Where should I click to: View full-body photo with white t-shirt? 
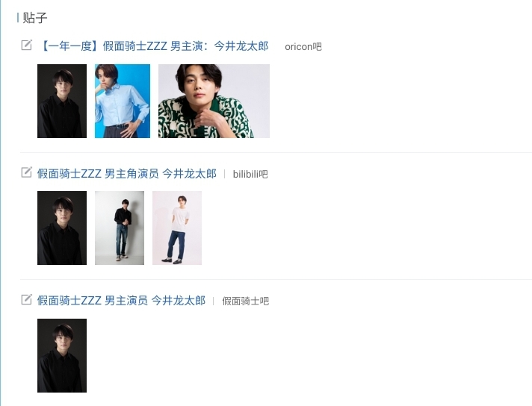click(177, 228)
